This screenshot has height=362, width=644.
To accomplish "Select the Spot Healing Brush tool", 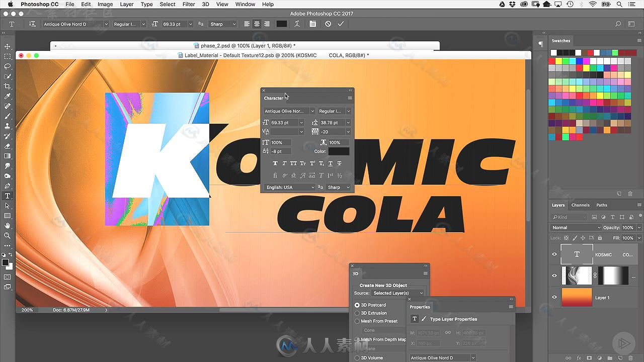I will [8, 106].
